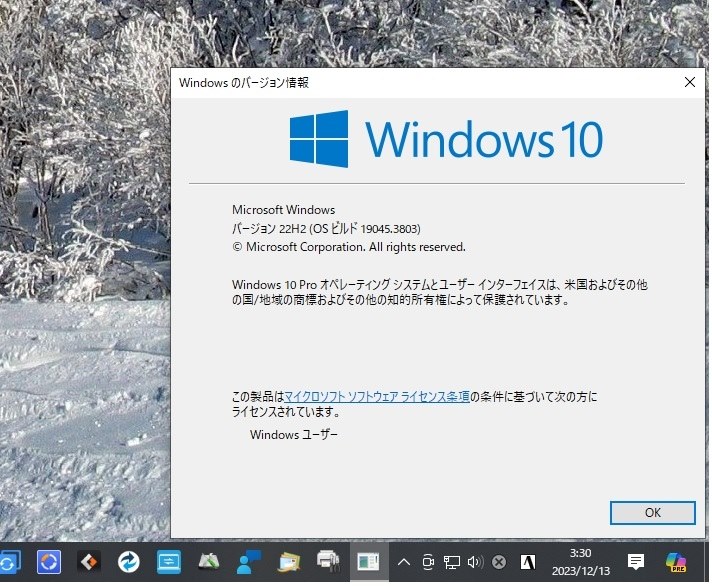712x586 pixels.
Task: Launch the map-with-green-pen app in taskbar
Action: [209, 561]
